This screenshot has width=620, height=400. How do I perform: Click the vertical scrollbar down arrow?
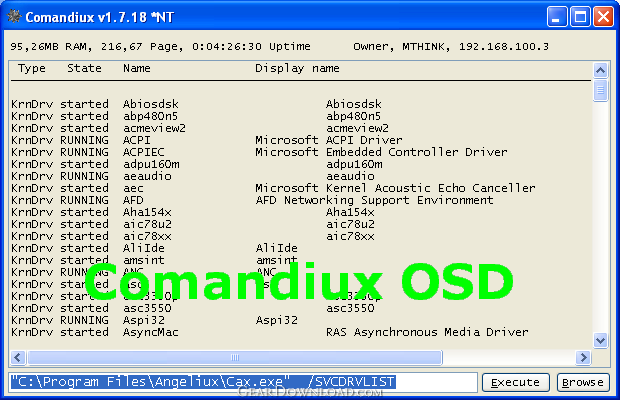(600, 340)
